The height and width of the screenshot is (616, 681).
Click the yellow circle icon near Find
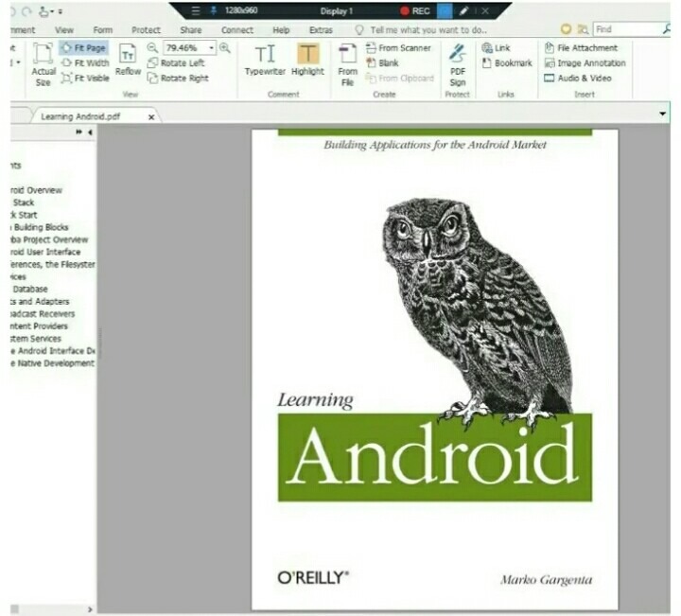[566, 29]
